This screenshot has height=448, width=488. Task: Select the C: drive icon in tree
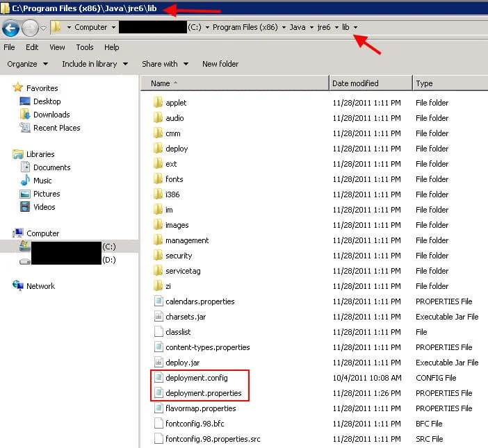25,247
